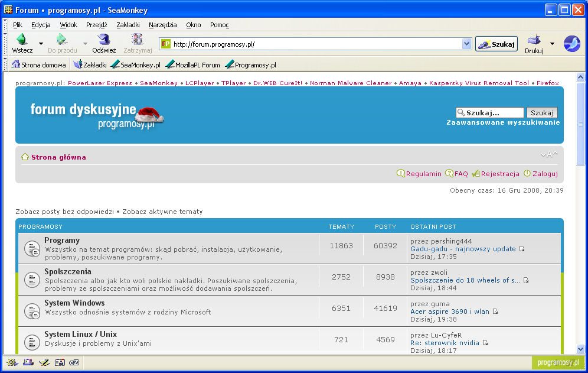588x373 pixels.
Task: Click the Navigator icon in status bar
Action: tap(12, 362)
